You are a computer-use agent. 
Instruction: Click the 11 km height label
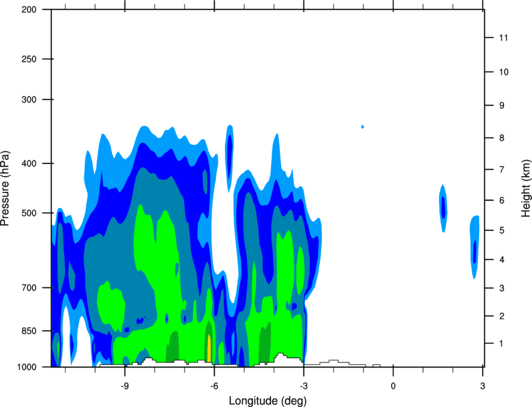point(503,38)
